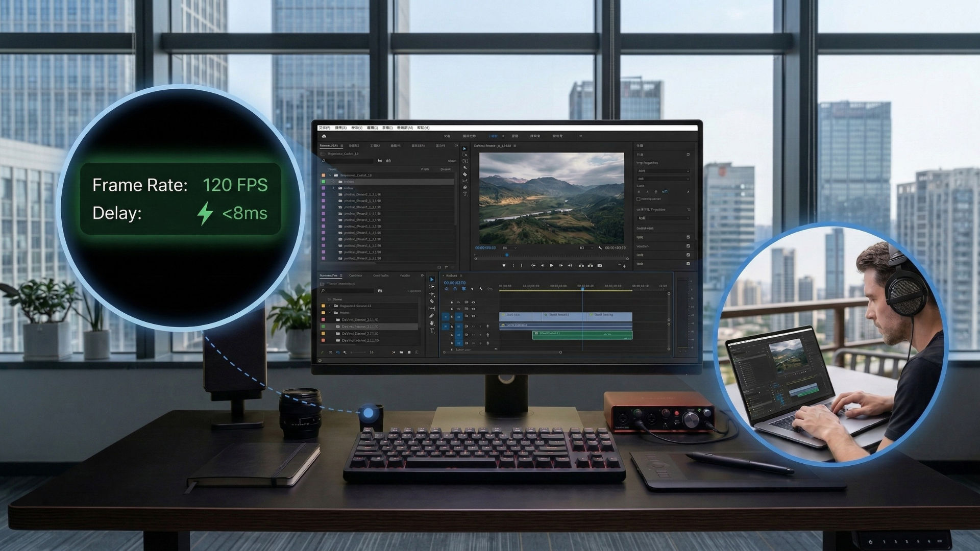Untick the Voustion checkbox in the right panel

click(x=688, y=246)
